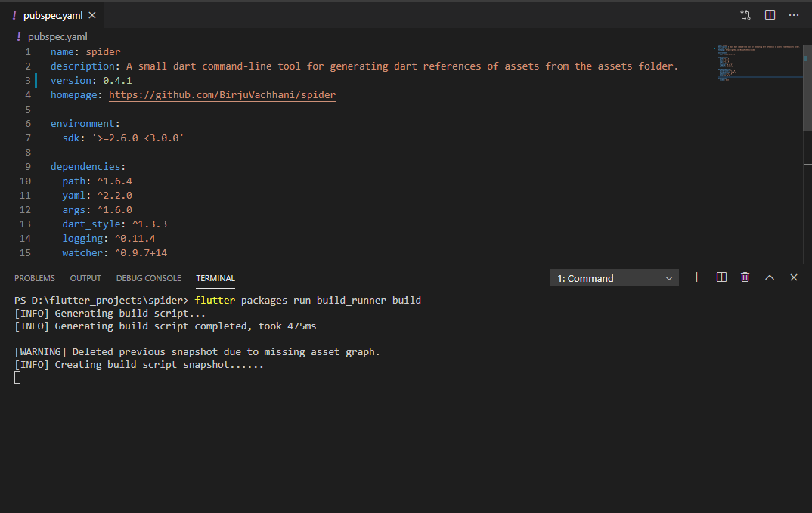Image resolution: width=812 pixels, height=513 pixels.
Task: Split the terminal using the split icon
Action: 721,277
